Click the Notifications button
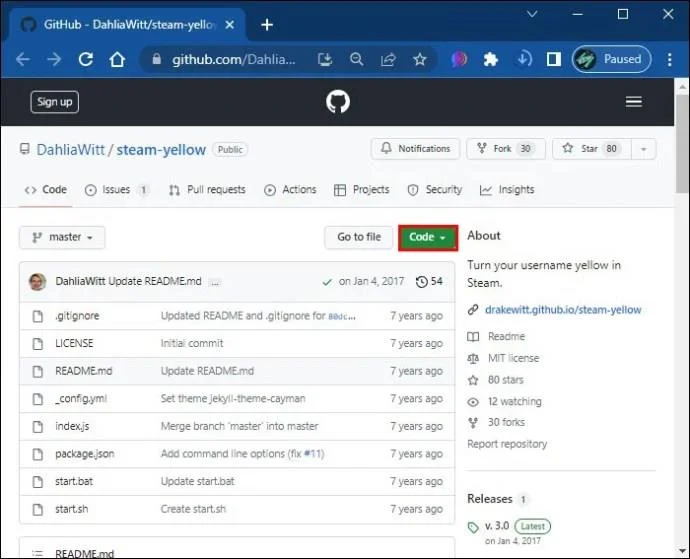This screenshot has width=690, height=559. (x=415, y=149)
